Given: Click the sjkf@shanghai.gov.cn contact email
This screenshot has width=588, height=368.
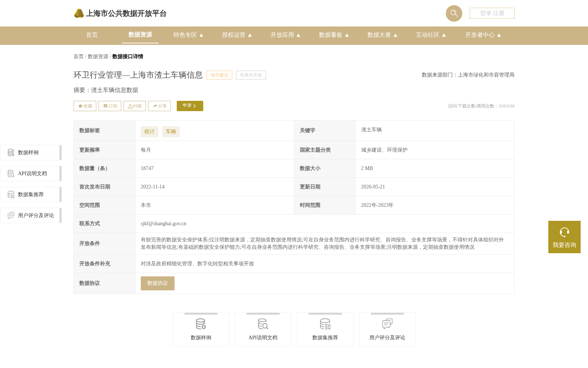Looking at the screenshot, I should 164,223.
